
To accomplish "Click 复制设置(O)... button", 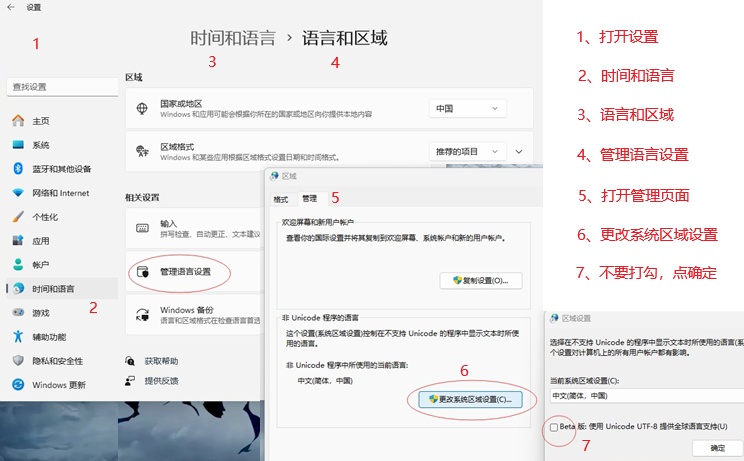I will click(481, 280).
